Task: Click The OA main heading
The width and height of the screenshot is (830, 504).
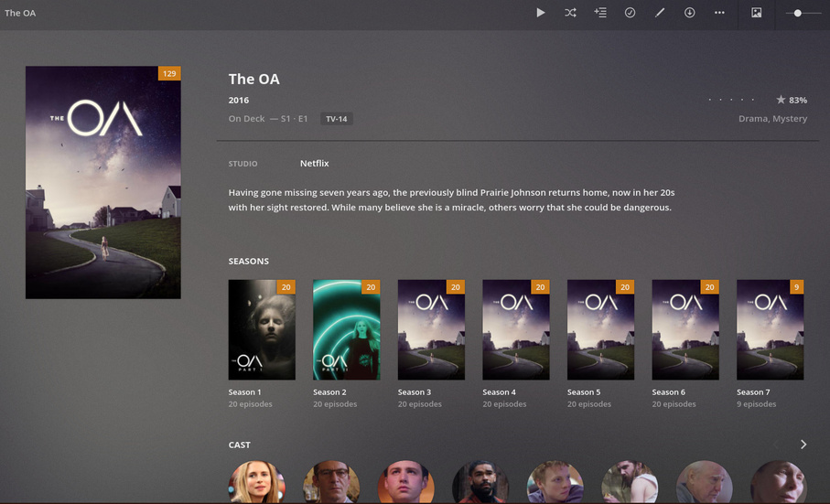Action: tap(253, 79)
